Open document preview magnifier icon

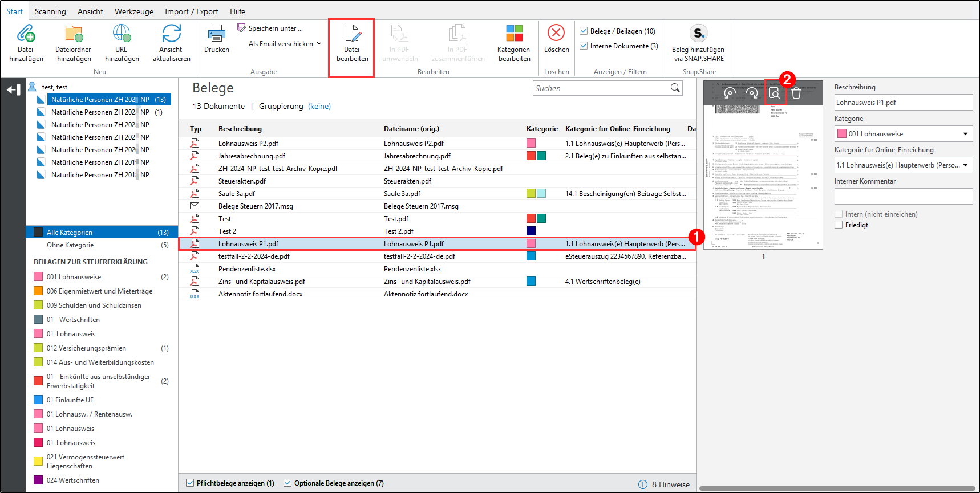pos(775,93)
